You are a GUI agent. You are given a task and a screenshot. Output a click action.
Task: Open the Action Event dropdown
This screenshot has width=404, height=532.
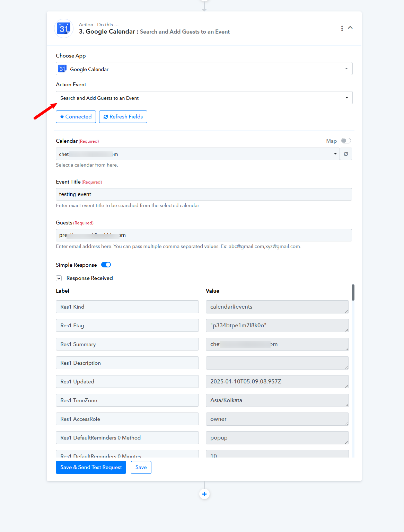pos(204,98)
